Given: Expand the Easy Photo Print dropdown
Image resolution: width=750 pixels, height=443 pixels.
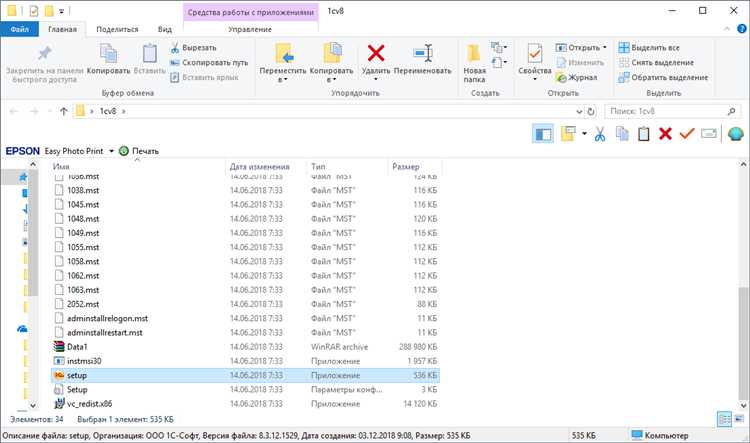Looking at the screenshot, I should (x=111, y=151).
